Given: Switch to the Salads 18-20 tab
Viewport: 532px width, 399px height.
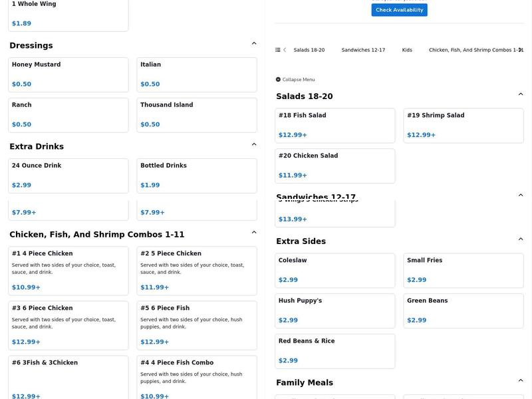Looking at the screenshot, I should pos(309,50).
